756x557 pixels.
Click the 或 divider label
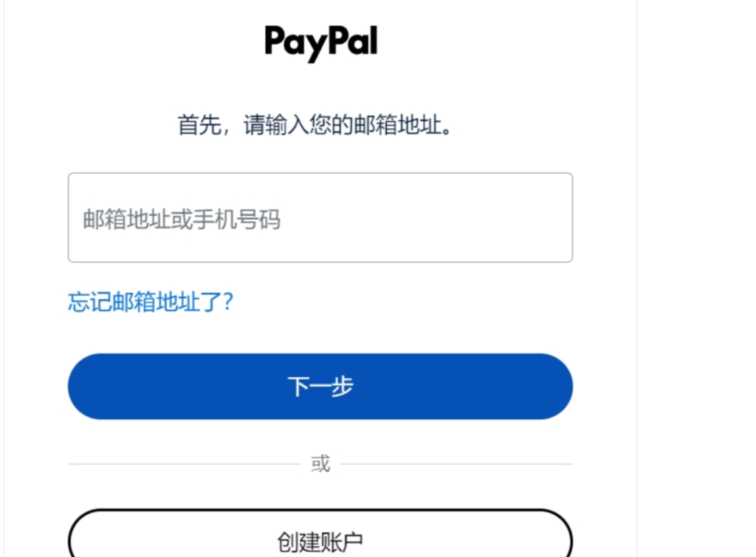point(320,463)
